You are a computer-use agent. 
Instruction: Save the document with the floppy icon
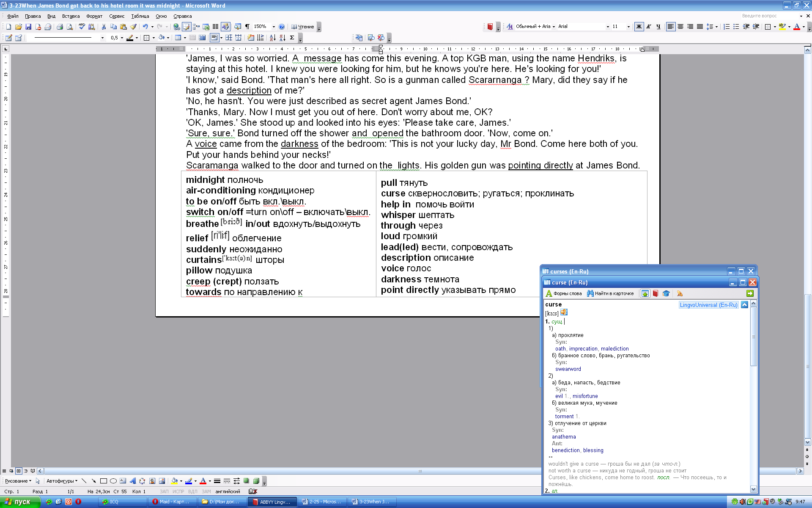28,27
